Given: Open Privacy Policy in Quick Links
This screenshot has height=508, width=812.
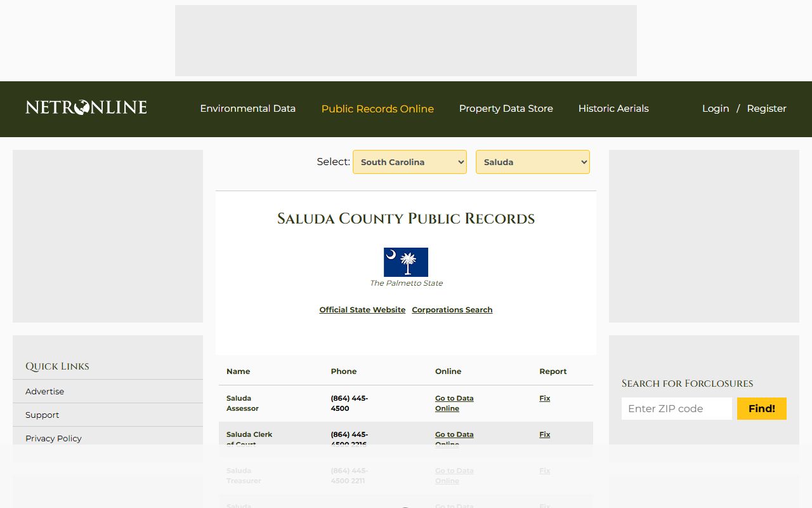Looking at the screenshot, I should [53, 438].
